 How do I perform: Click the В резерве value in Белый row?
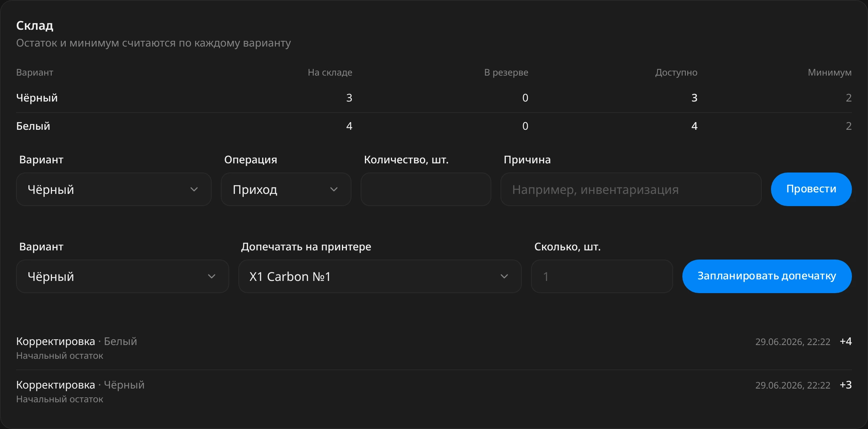click(525, 126)
